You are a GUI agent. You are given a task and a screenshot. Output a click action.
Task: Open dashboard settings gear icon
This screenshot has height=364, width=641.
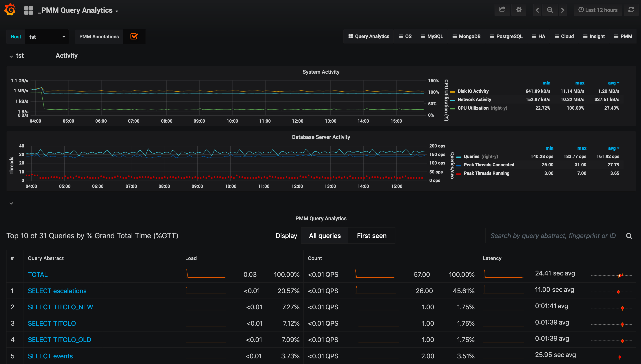click(x=519, y=10)
